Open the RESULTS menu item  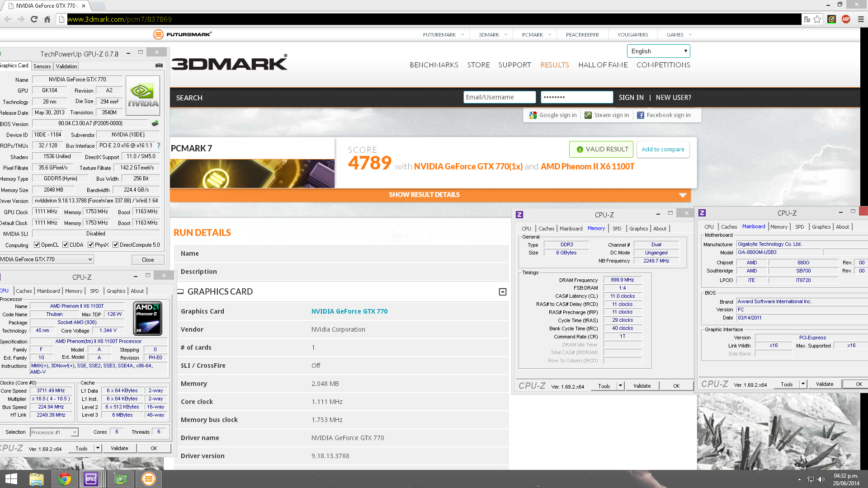(554, 65)
